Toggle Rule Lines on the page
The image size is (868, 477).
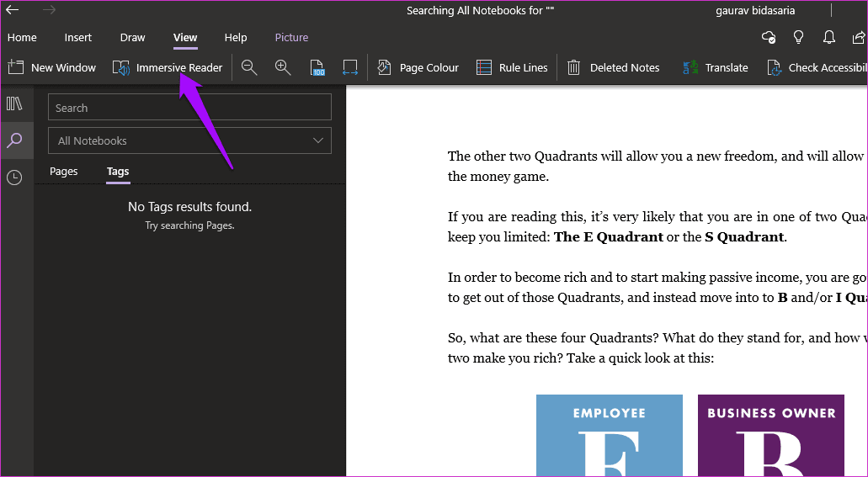coord(512,67)
